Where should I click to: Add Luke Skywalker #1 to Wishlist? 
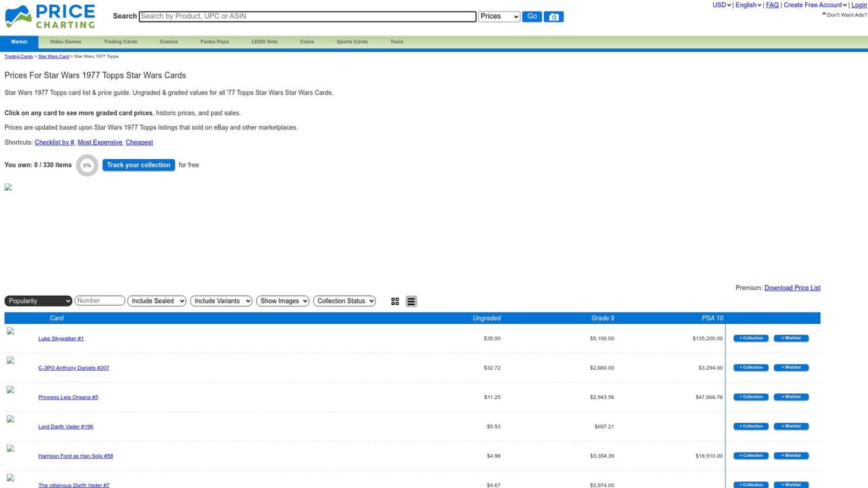pyautogui.click(x=791, y=338)
